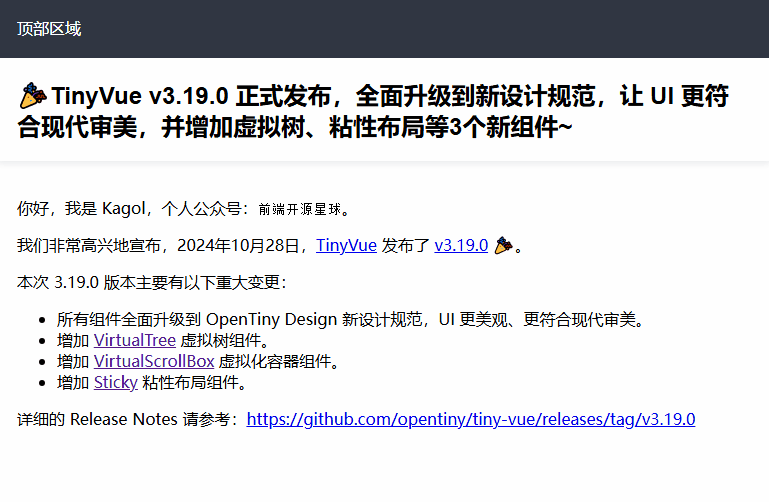Open the Sticky component link
Viewport: 769px width, 502px height.
115,382
